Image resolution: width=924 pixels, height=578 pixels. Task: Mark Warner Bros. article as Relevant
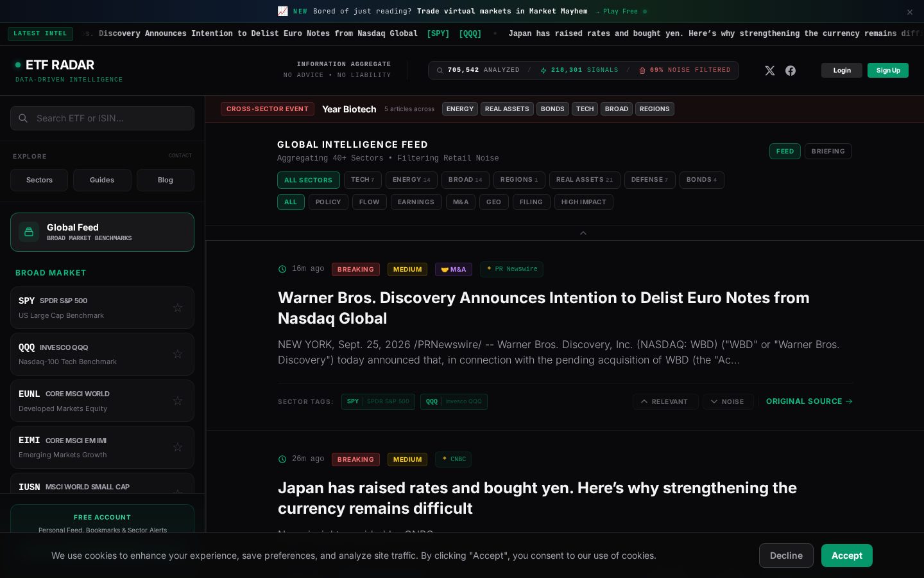tap(665, 401)
